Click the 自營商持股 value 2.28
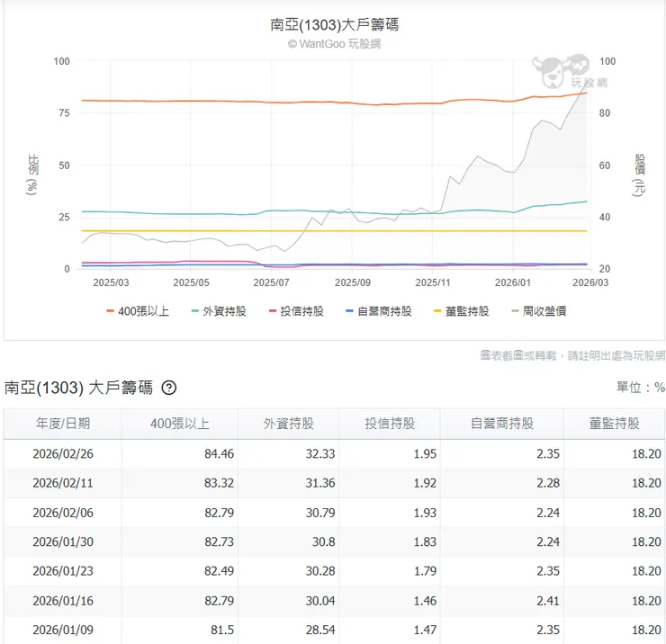Image resolution: width=666 pixels, height=644 pixels. tap(548, 483)
